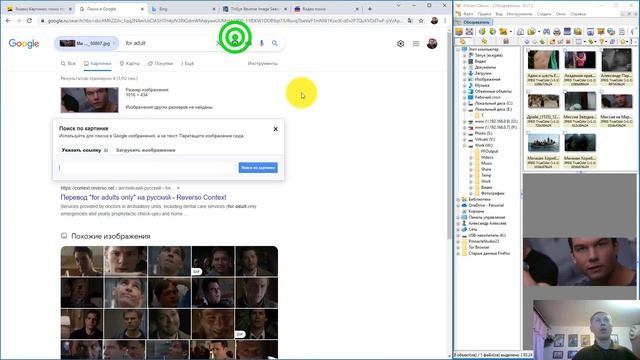Open Google quick settings gear icon
The width and height of the screenshot is (640, 360).
coord(400,44)
